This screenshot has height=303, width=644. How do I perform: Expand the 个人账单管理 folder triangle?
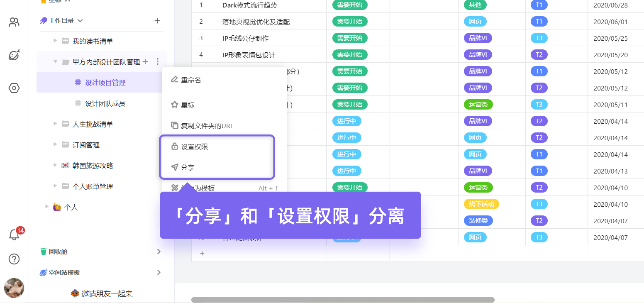[x=55, y=186]
